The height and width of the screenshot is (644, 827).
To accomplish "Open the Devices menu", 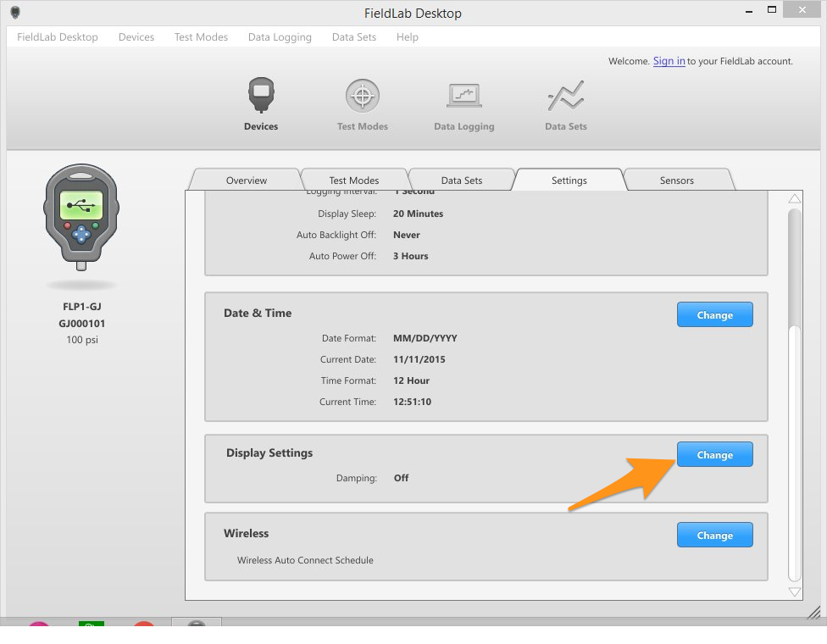I will pyautogui.click(x=136, y=37).
